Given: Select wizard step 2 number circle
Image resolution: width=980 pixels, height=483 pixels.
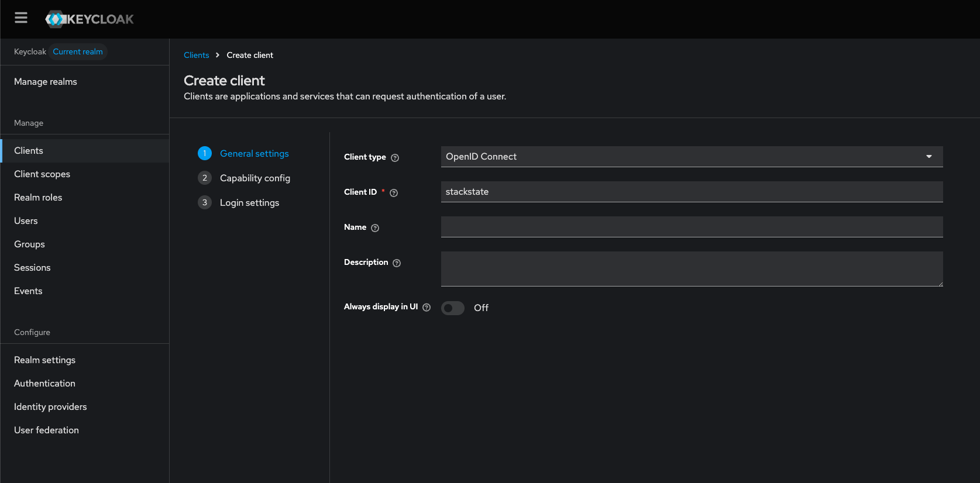Looking at the screenshot, I should pyautogui.click(x=205, y=178).
